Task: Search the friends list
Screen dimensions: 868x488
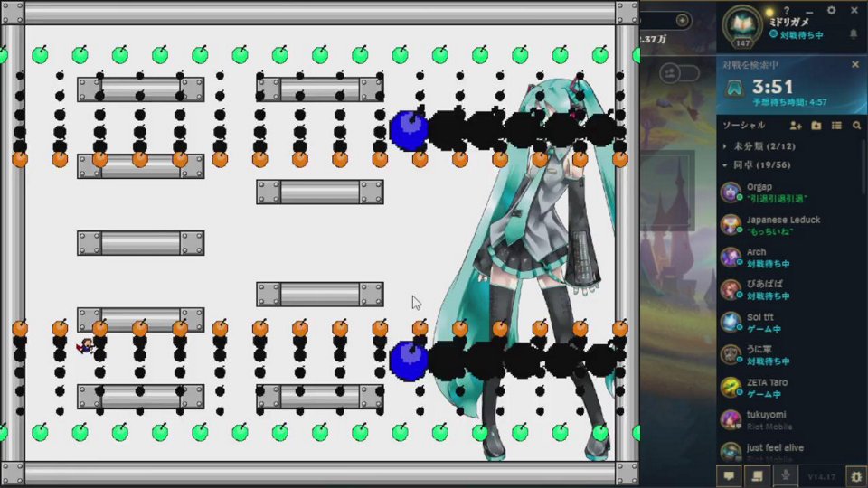Action: pyautogui.click(x=856, y=127)
